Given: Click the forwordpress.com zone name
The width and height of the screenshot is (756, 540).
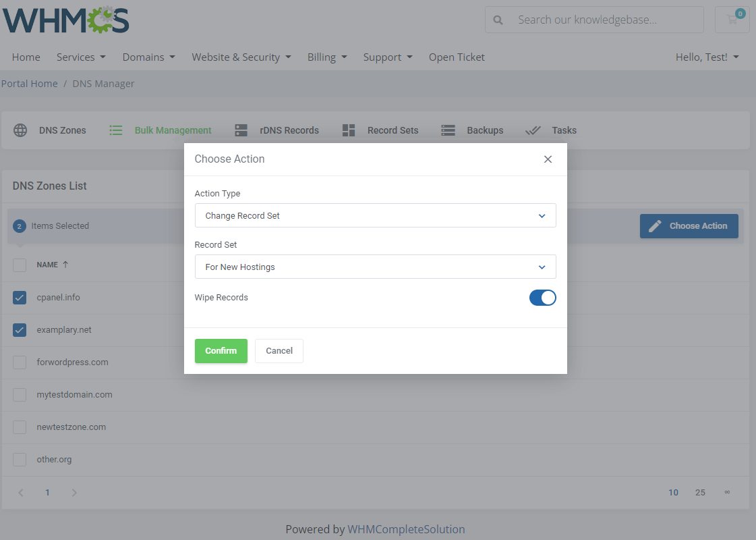Looking at the screenshot, I should pyautogui.click(x=72, y=362).
